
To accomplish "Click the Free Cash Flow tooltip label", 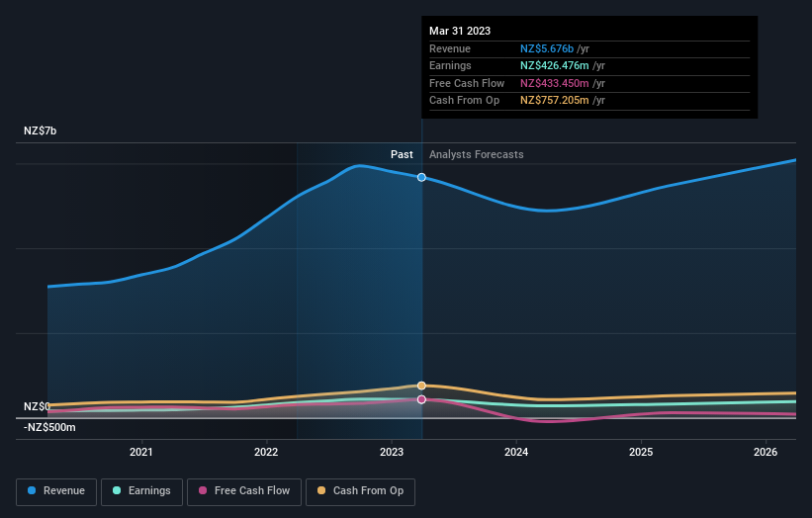I will pyautogui.click(x=467, y=83).
